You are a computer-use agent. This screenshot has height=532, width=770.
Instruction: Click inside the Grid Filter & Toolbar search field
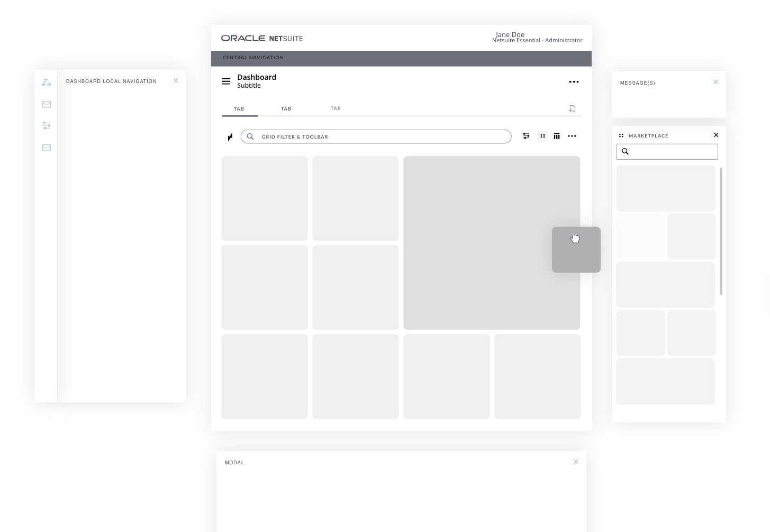point(376,136)
